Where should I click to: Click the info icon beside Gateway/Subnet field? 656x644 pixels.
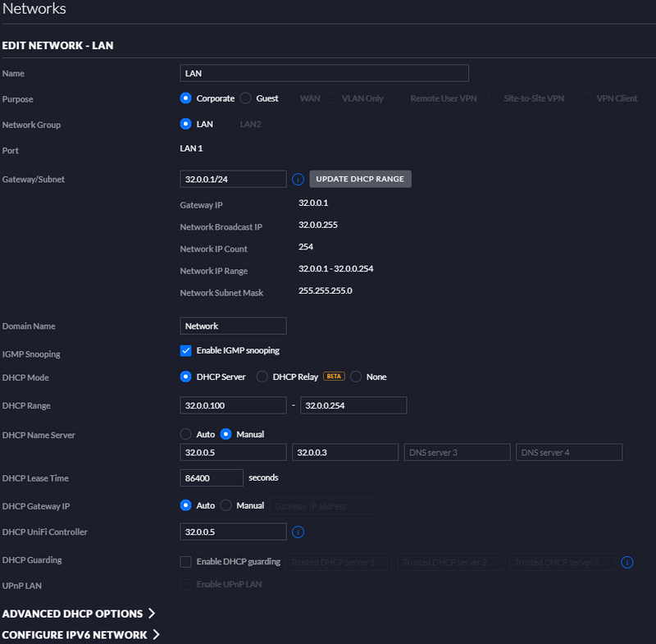(298, 179)
